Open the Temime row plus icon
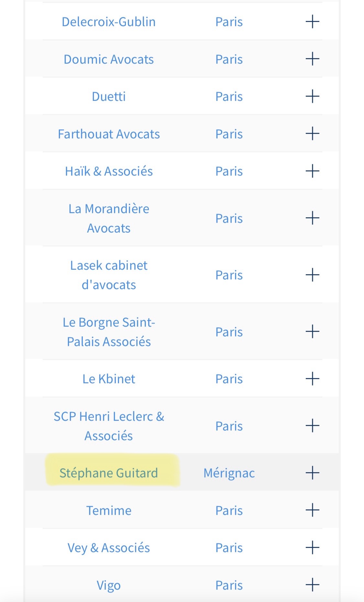This screenshot has width=364, height=602. click(x=312, y=510)
